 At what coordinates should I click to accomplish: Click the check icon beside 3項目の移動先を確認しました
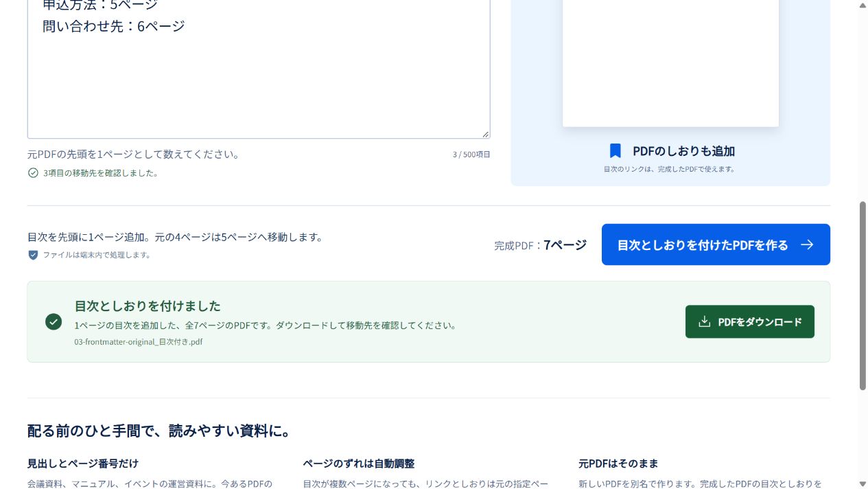33,173
